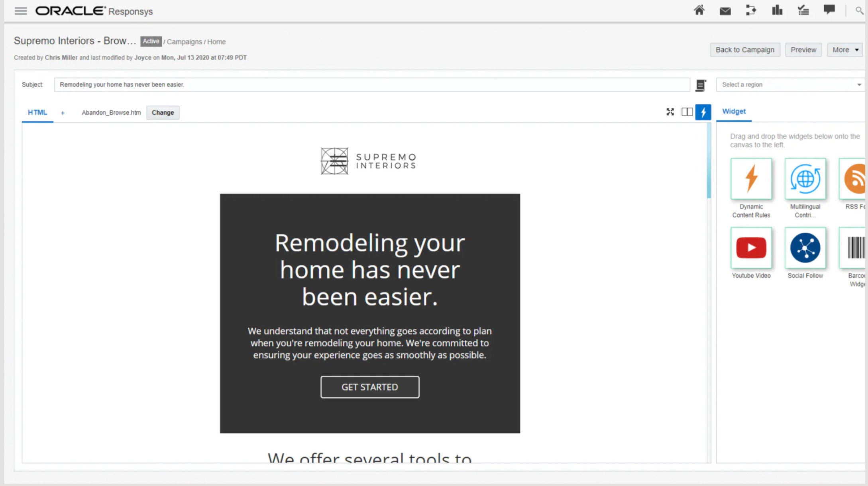Screen dimensions: 868x486
Task: Click the chat bubble icon in header
Action: click(829, 10)
